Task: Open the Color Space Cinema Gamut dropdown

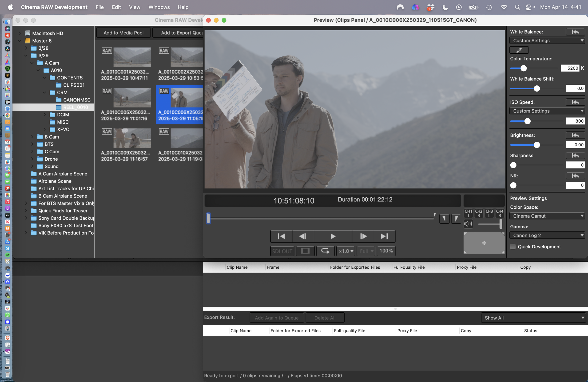Action: coord(547,216)
